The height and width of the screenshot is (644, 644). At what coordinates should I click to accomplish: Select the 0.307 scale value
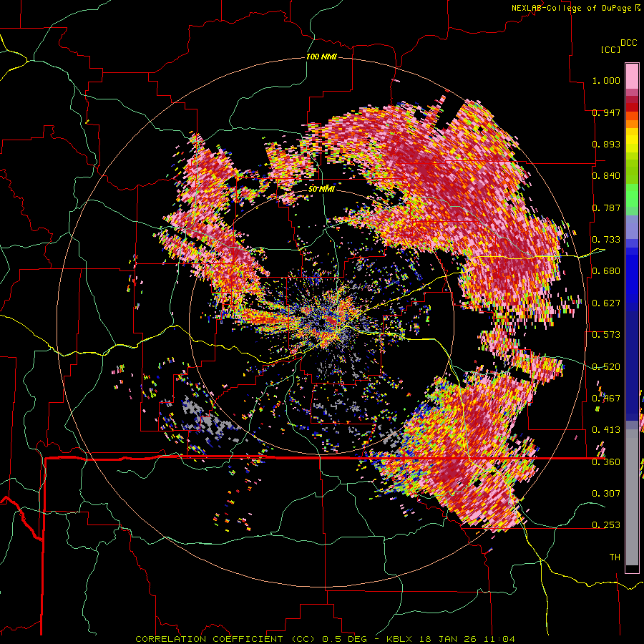point(606,493)
